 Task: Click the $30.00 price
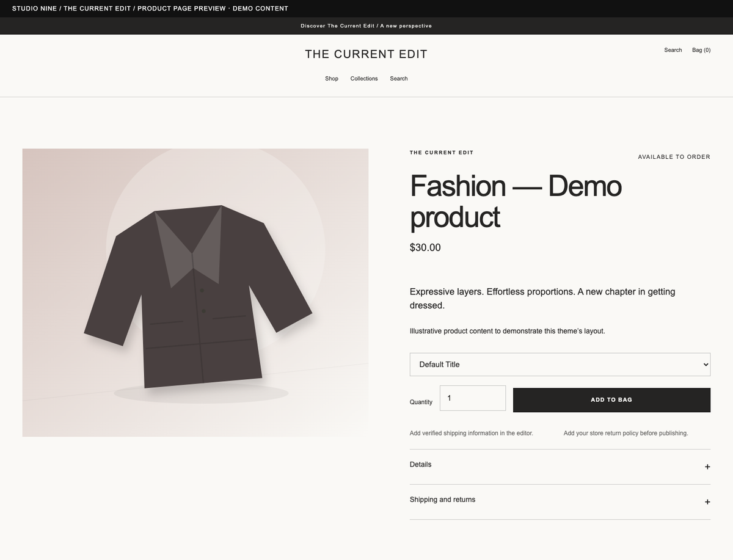coord(425,248)
